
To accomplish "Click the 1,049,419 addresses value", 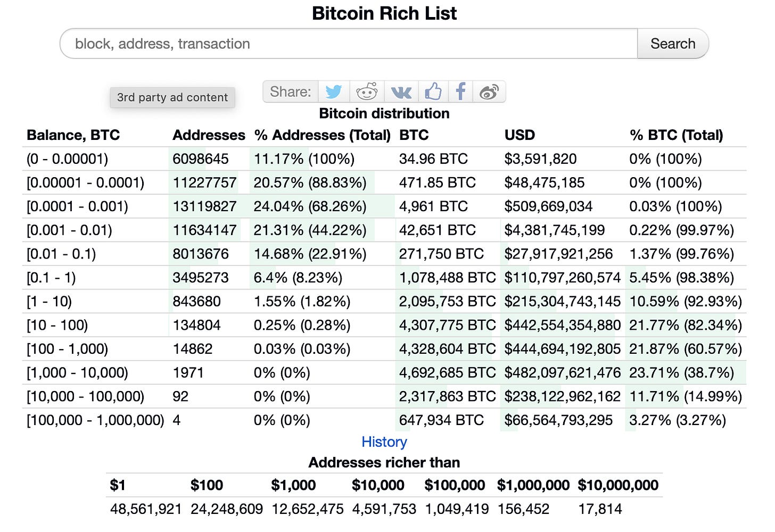I will point(457,509).
